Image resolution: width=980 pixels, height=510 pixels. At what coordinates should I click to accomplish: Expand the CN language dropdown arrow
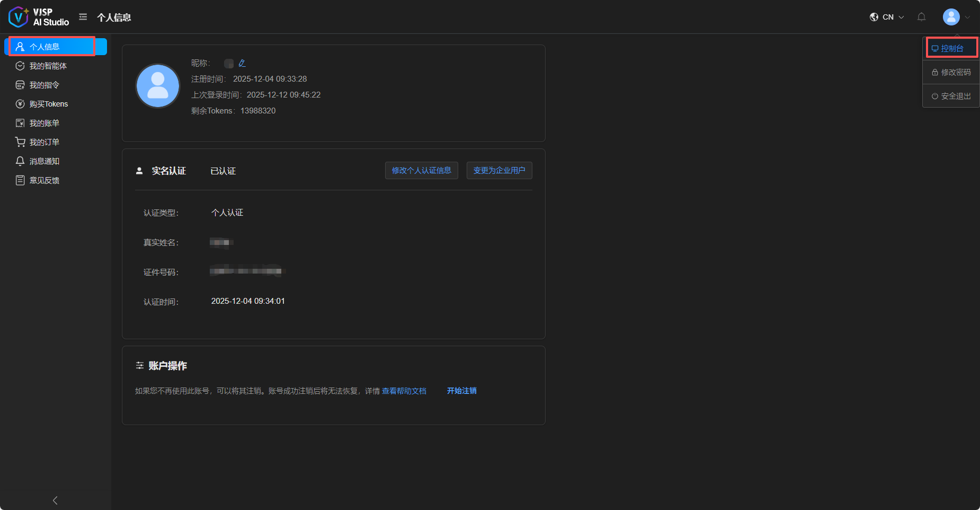[x=901, y=17]
